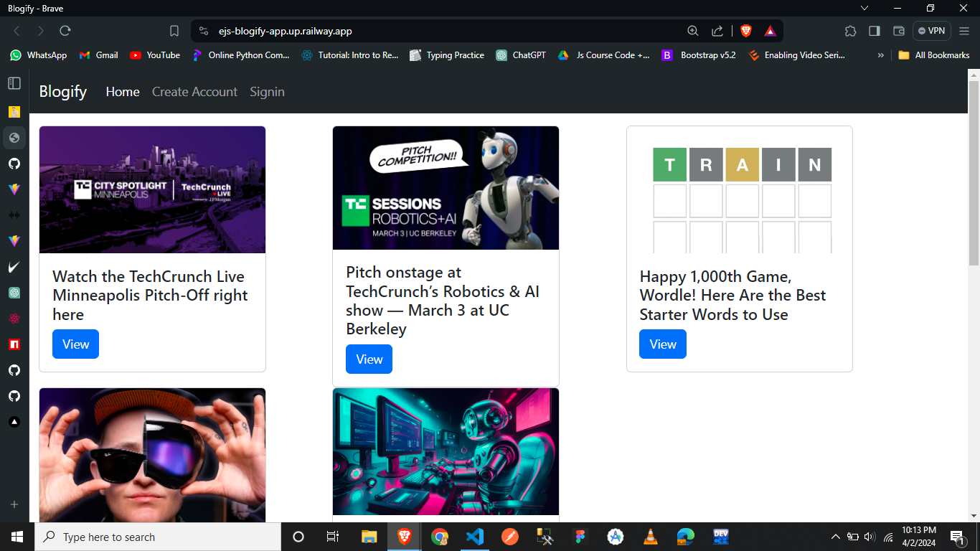Viewport: 980px width, 551px height.
Task: Open the Nike swoosh shortcut in sidebar
Action: 14,267
